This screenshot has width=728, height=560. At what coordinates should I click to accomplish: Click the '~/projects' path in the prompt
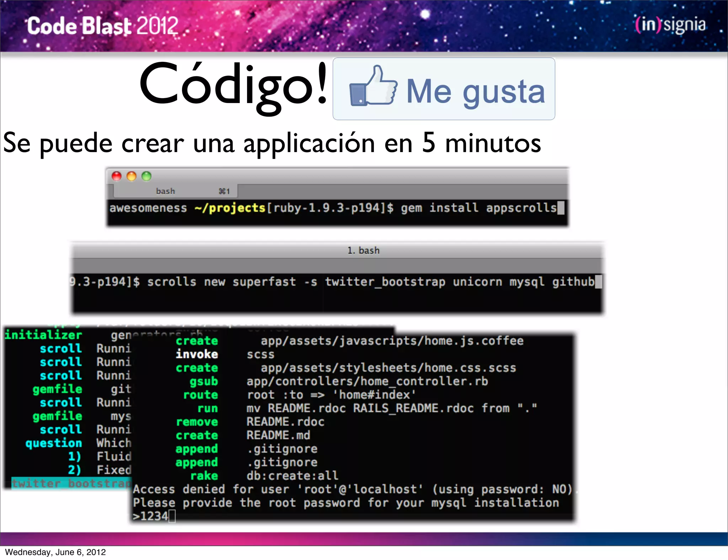point(230,208)
